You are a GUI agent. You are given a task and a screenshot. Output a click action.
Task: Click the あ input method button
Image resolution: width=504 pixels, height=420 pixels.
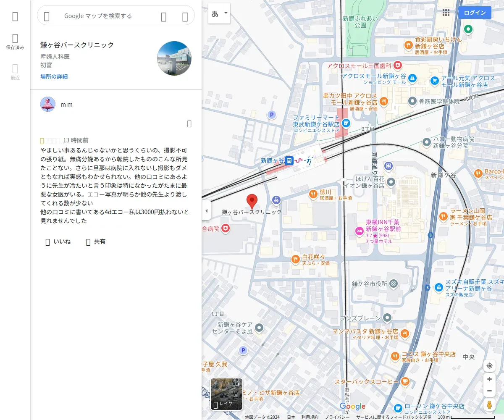pyautogui.click(x=215, y=13)
